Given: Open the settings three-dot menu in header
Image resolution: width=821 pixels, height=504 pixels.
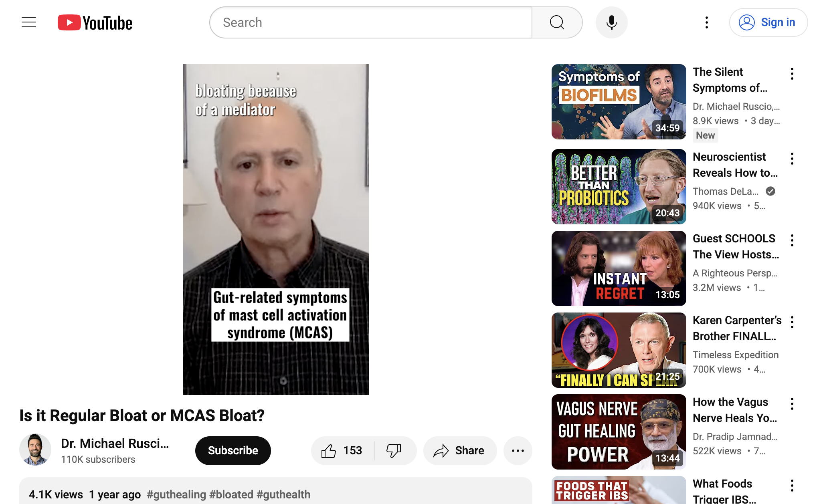Looking at the screenshot, I should click(x=707, y=22).
